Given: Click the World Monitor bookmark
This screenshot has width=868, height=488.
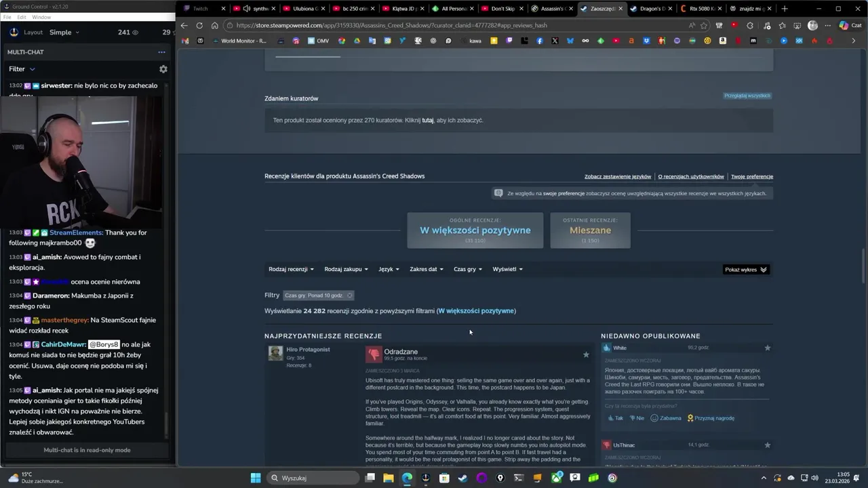Looking at the screenshot, I should pyautogui.click(x=239, y=41).
